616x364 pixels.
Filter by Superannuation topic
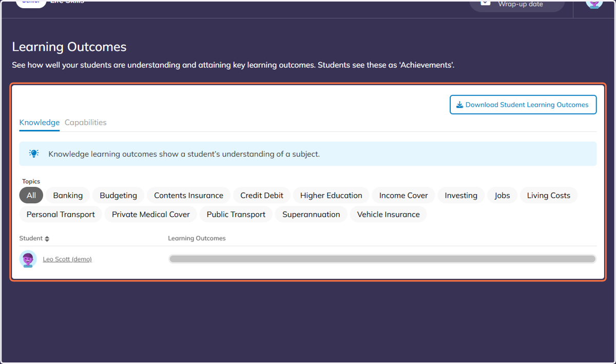pos(311,215)
